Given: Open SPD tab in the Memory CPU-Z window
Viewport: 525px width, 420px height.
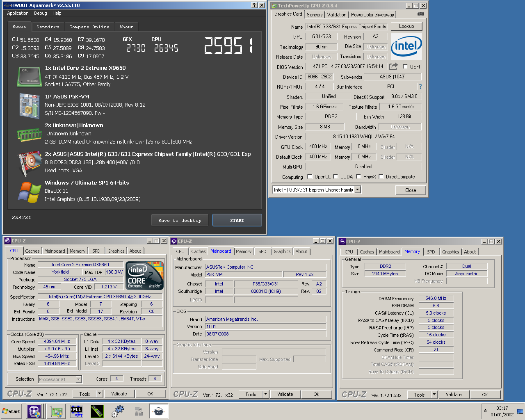Looking at the screenshot, I should 431,252.
